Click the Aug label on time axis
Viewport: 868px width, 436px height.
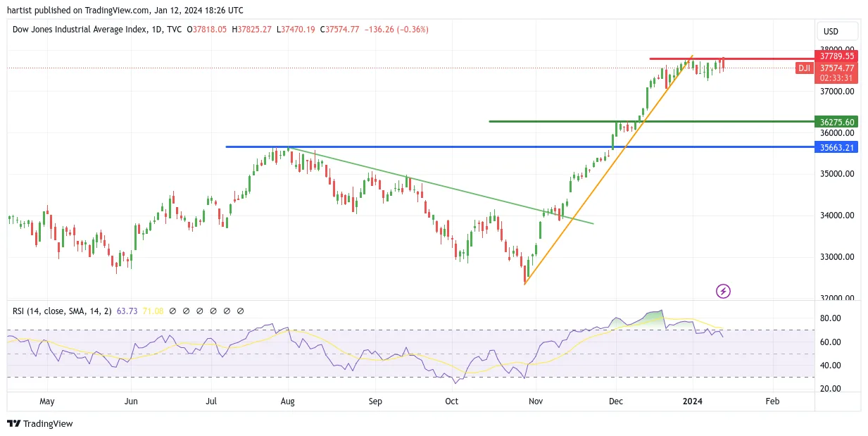(x=287, y=401)
